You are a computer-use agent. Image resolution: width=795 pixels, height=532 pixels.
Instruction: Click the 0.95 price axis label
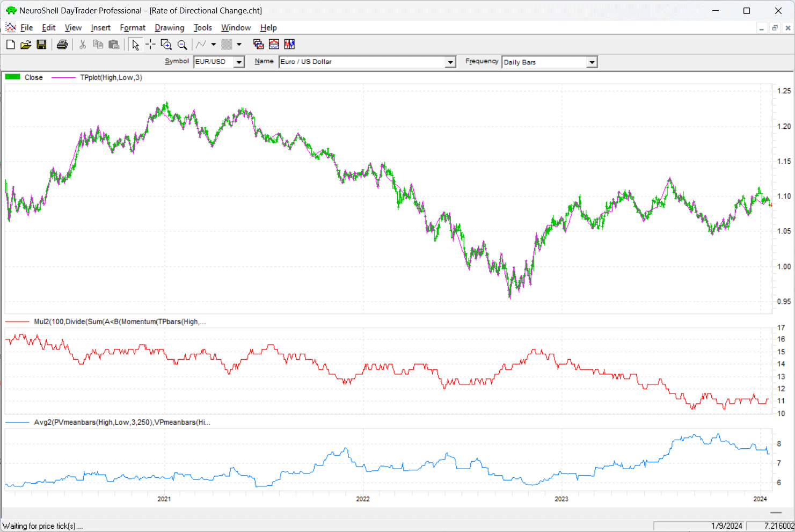[x=784, y=302]
